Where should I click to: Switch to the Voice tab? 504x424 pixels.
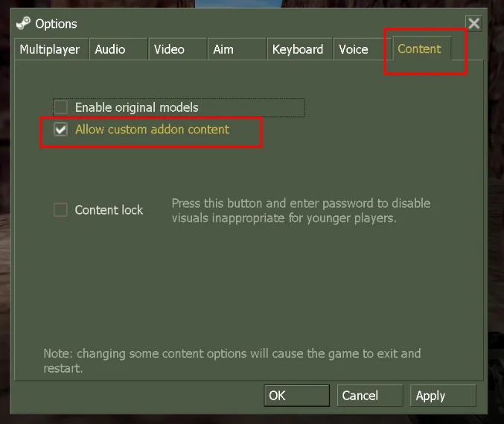pyautogui.click(x=363, y=49)
